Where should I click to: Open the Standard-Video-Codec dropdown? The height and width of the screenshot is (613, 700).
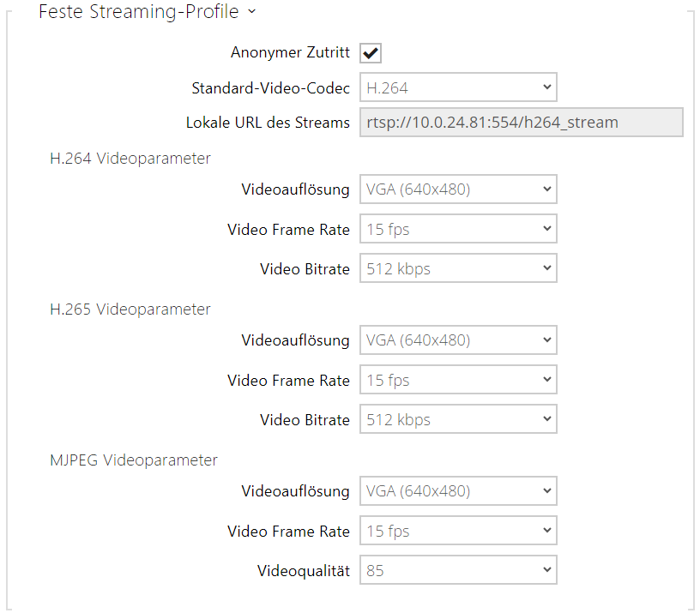458,87
